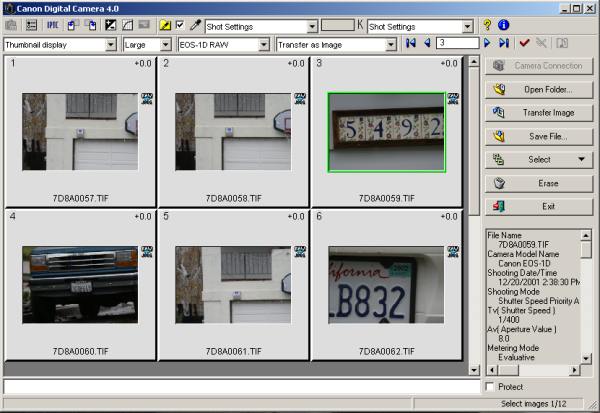
Task: Click the RAW badge icon on 7D8A0058.TIF
Action: click(x=300, y=99)
